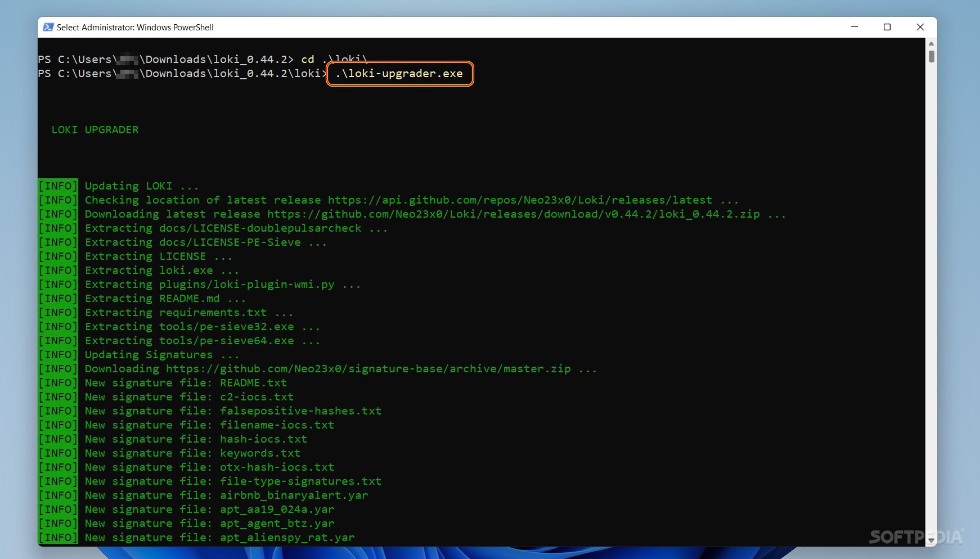Image resolution: width=980 pixels, height=559 pixels.
Task: Click the 'Downloading latest release' zip URL line
Action: [x=435, y=214]
